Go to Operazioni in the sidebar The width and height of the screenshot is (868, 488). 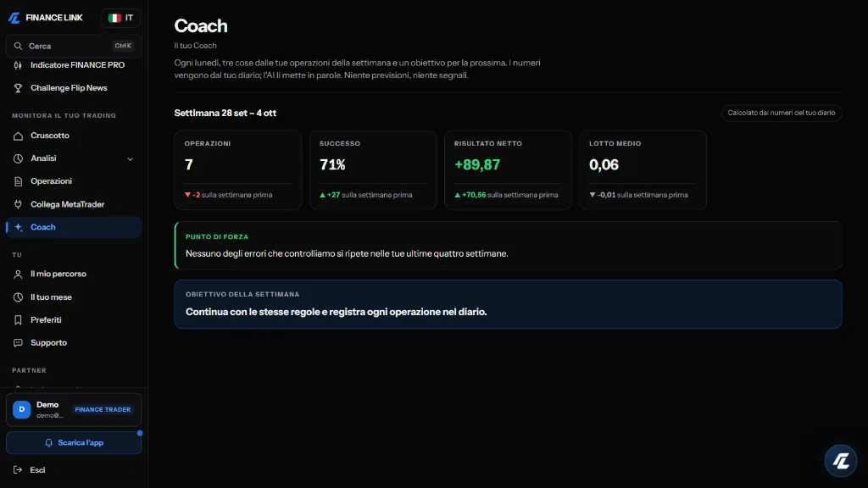click(x=74, y=181)
